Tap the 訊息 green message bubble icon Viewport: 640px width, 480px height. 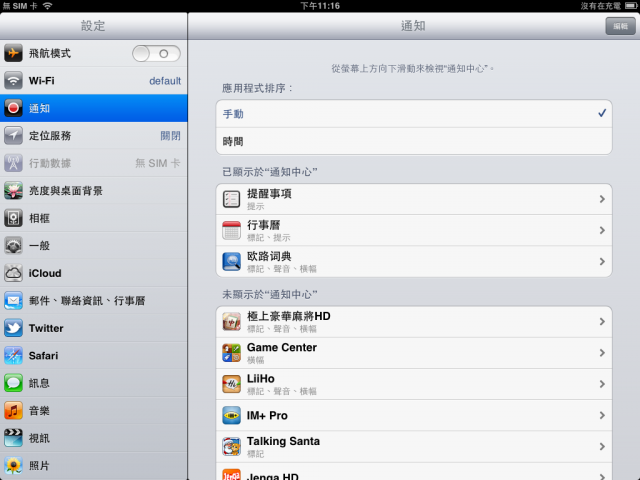tap(13, 383)
